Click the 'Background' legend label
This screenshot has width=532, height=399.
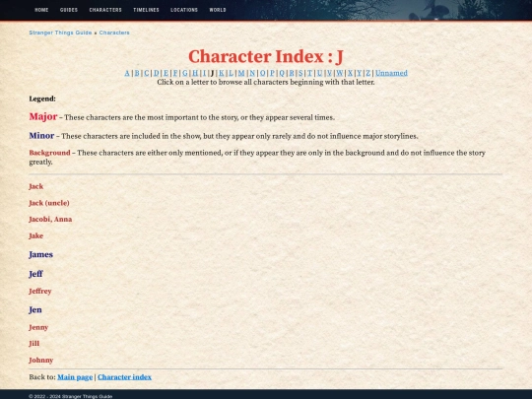tap(49, 153)
